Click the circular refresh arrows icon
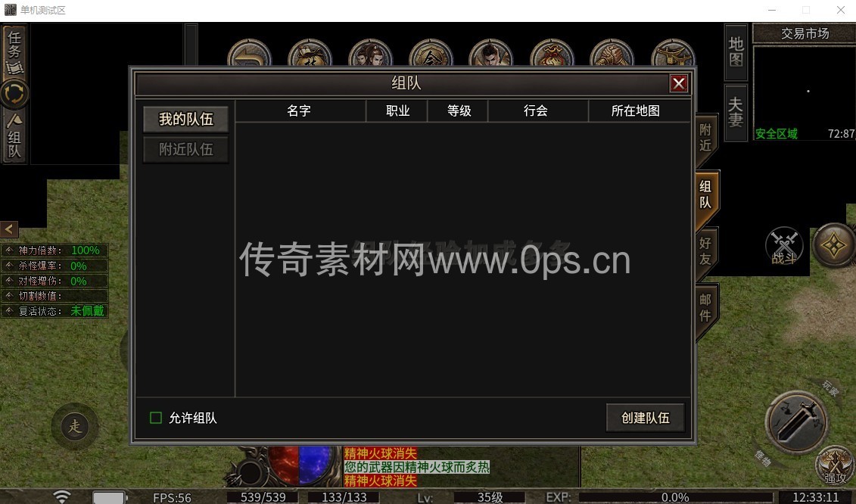The height and width of the screenshot is (504, 856). [14, 94]
